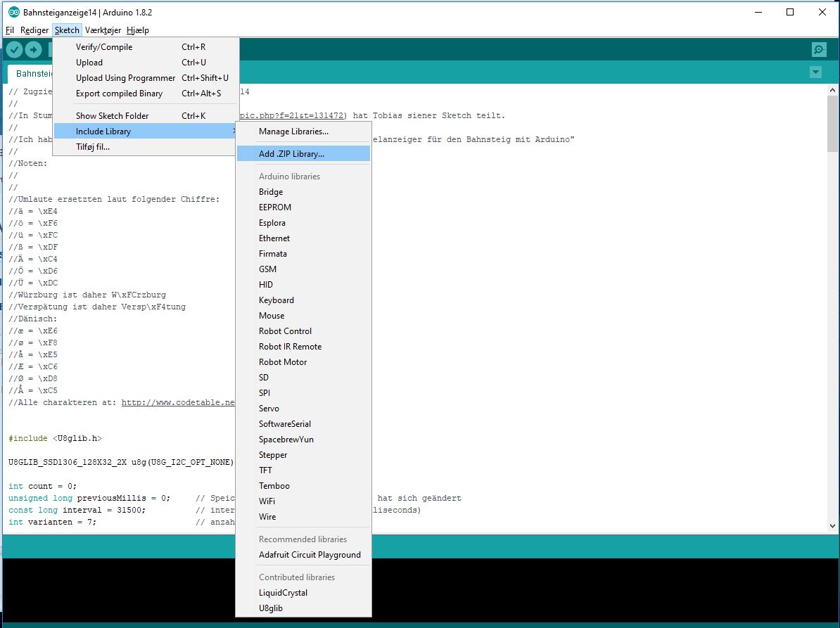
Task: Open the Fil menu
Action: 10,30
